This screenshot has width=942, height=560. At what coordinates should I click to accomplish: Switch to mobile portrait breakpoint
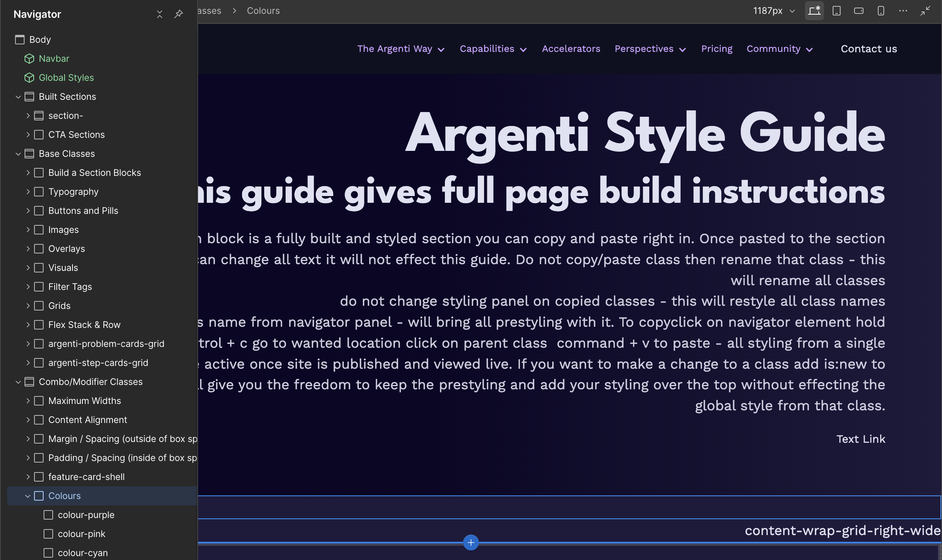click(x=881, y=11)
